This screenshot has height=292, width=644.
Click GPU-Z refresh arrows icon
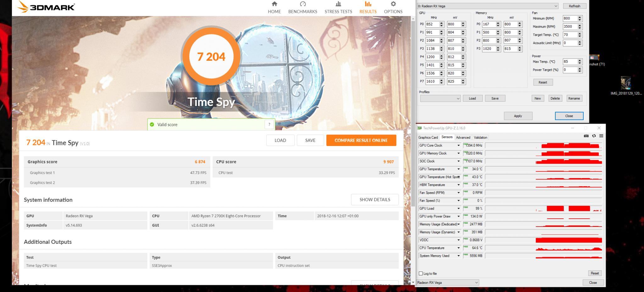594,136
